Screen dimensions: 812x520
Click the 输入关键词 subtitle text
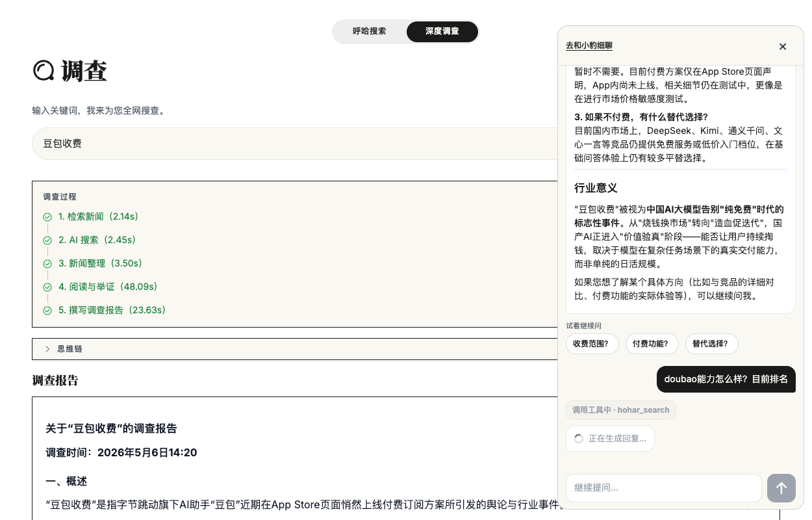99,110
